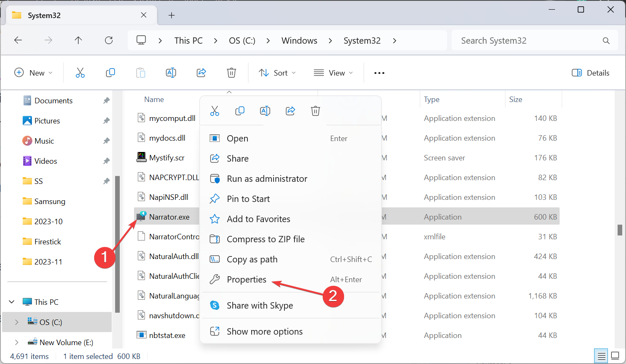This screenshot has width=626, height=364.
Task: Select the Rename icon in the toolbar
Action: 171,73
